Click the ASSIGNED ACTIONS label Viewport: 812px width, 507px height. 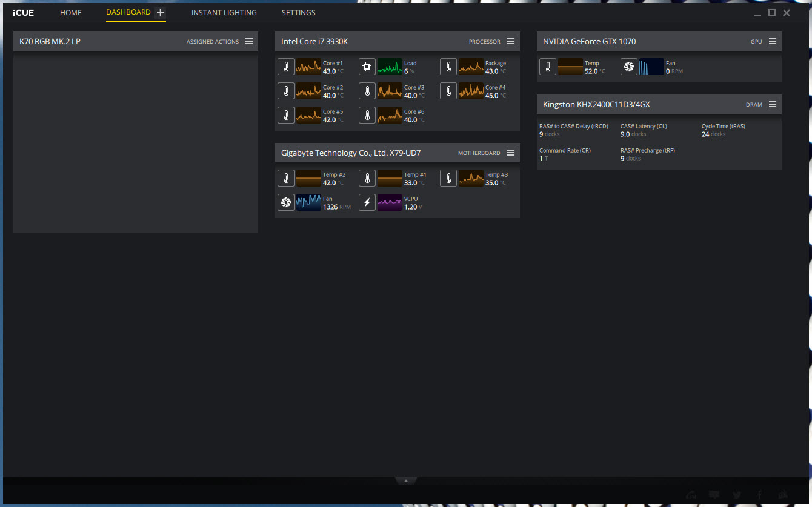[213, 42]
